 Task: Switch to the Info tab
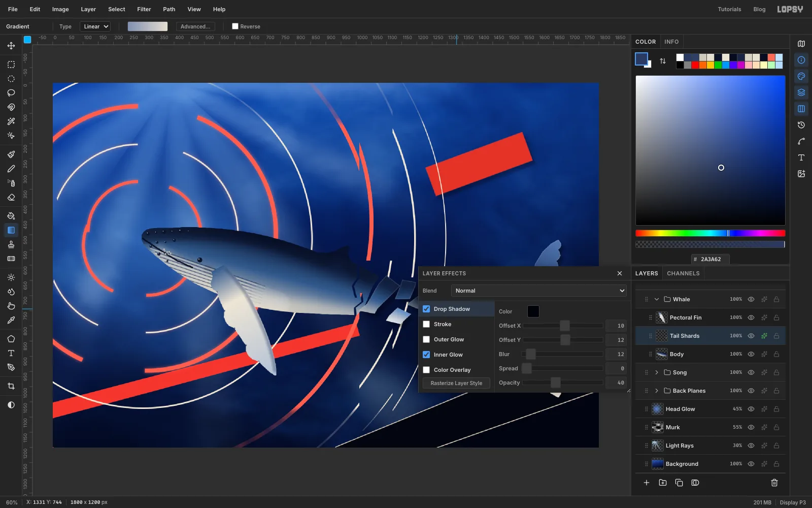pyautogui.click(x=671, y=42)
